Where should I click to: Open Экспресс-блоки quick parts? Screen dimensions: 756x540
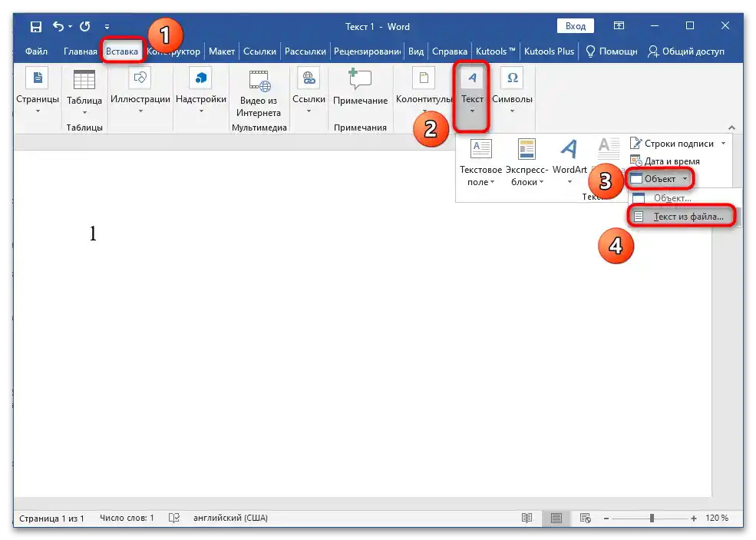pos(527,162)
